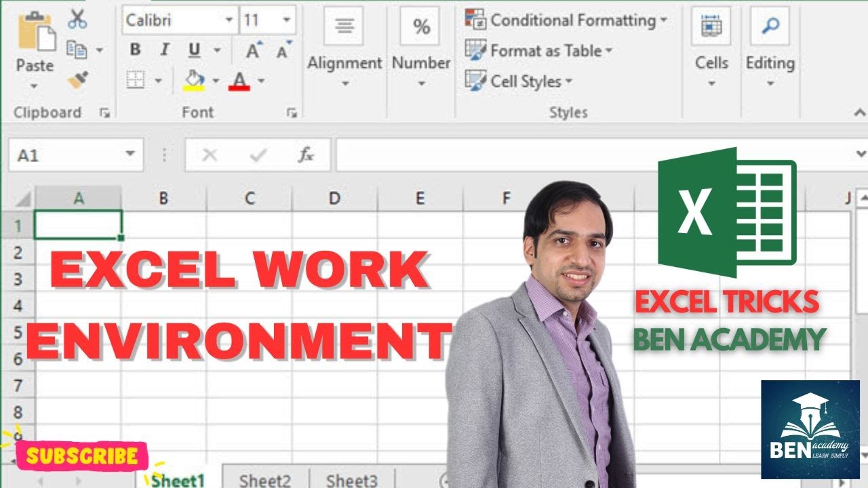Select column C header
This screenshot has height=488, width=868.
pos(250,198)
